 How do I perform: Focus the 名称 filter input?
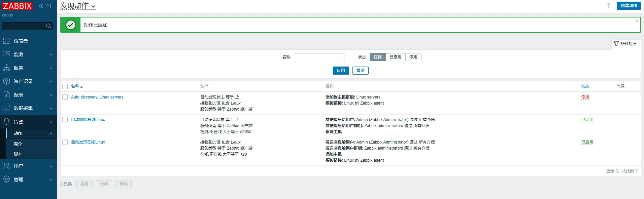319,57
